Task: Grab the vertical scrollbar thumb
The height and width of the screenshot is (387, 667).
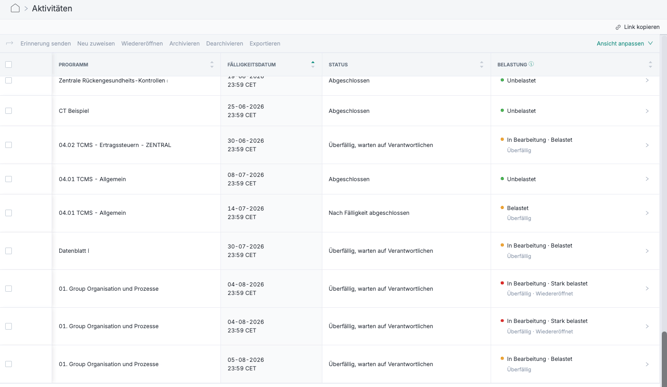Action: coord(664,358)
